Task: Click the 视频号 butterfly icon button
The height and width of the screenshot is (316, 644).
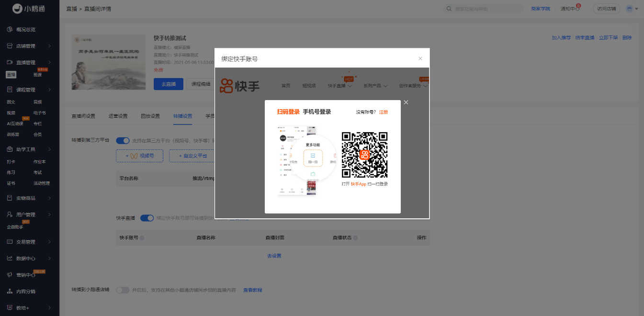Action: pos(139,156)
